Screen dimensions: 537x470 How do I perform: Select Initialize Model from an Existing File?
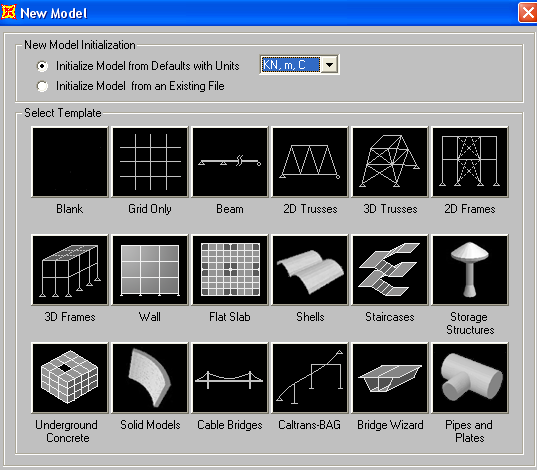[x=42, y=86]
